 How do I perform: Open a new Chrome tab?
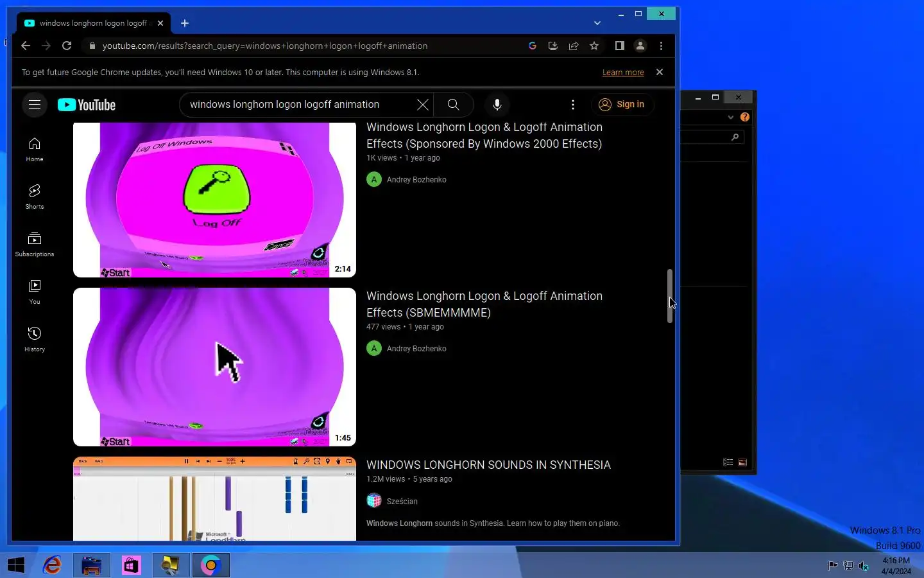[x=185, y=23]
